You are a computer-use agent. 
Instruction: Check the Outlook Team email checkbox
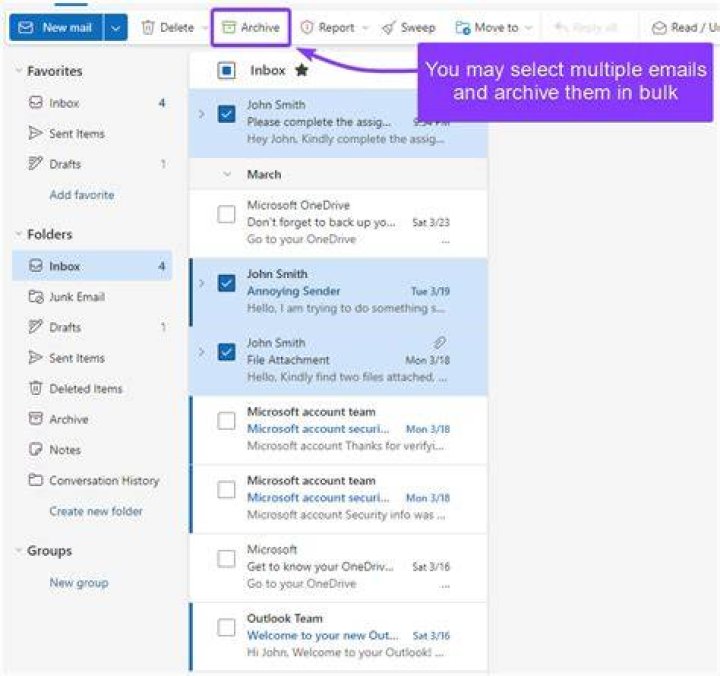[x=226, y=627]
